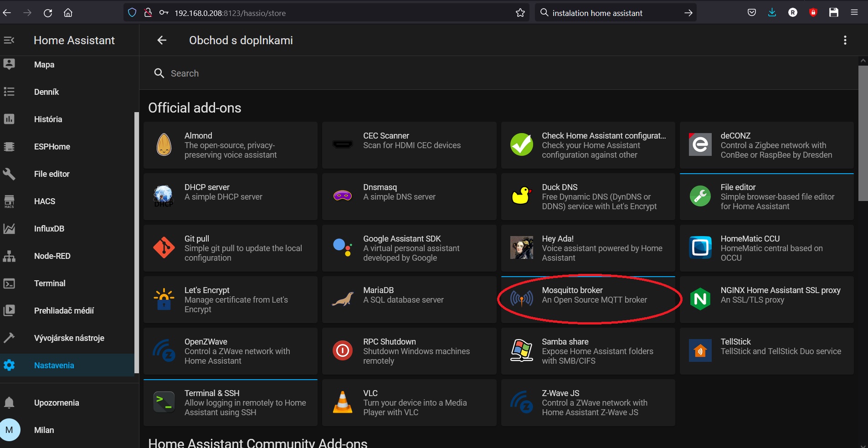Select HACS in the sidebar
868x448 pixels.
[x=67, y=201]
